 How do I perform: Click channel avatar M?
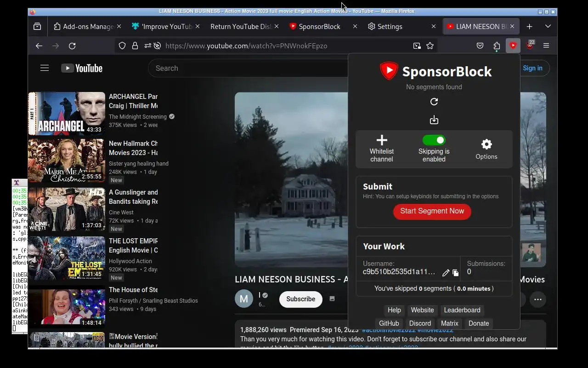click(x=244, y=299)
